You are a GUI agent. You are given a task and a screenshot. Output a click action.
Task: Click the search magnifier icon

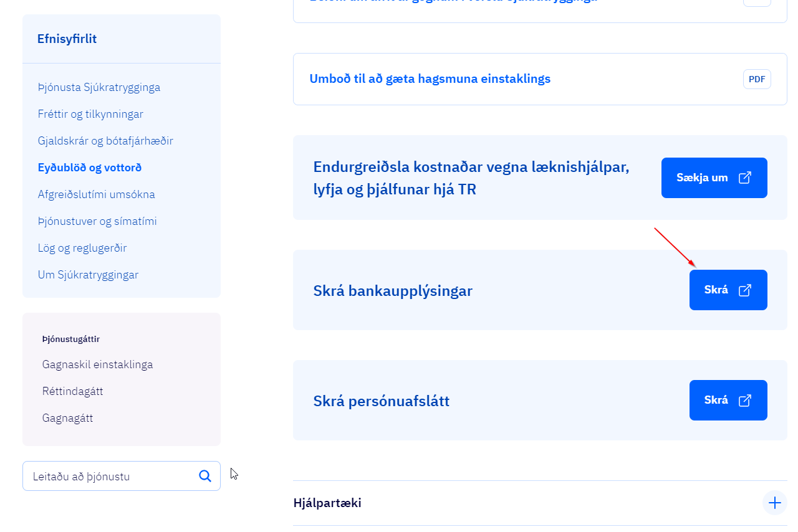pos(205,476)
